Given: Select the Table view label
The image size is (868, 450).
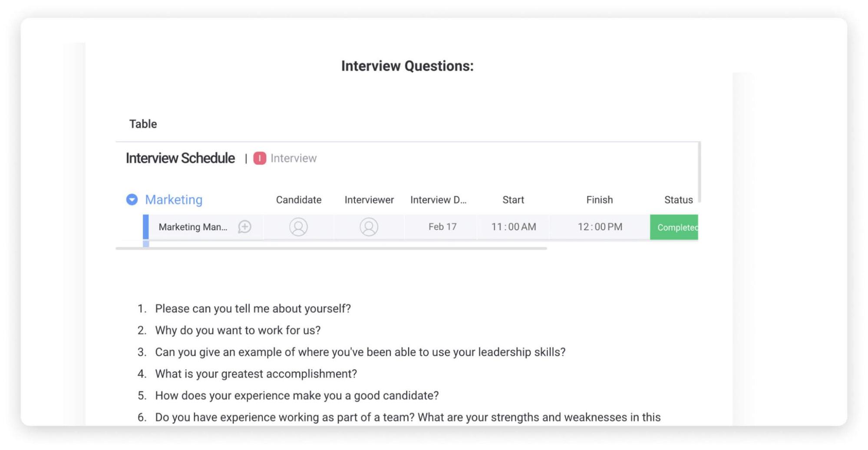Looking at the screenshot, I should [x=142, y=124].
